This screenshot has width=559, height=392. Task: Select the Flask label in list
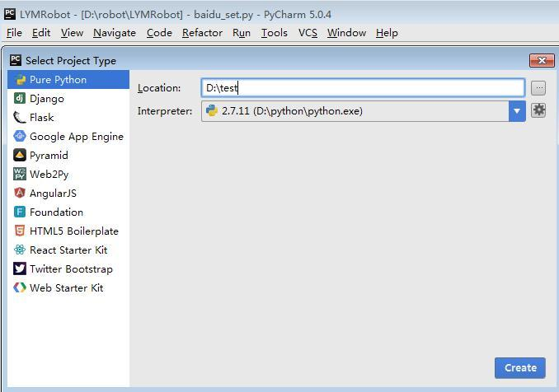(x=42, y=118)
